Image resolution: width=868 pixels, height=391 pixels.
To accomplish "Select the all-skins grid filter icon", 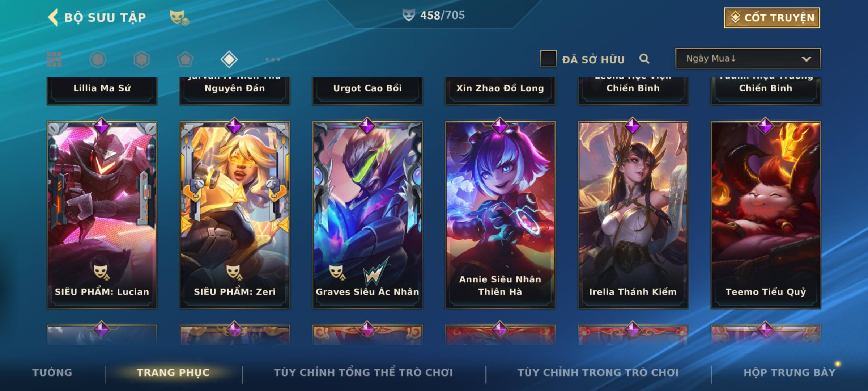I will point(54,59).
